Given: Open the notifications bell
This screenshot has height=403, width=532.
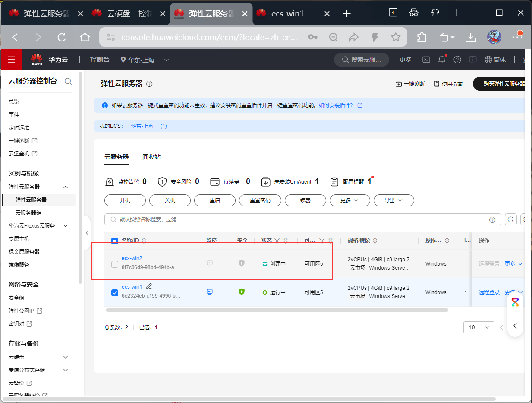Looking at the screenshot, I should point(442,60).
